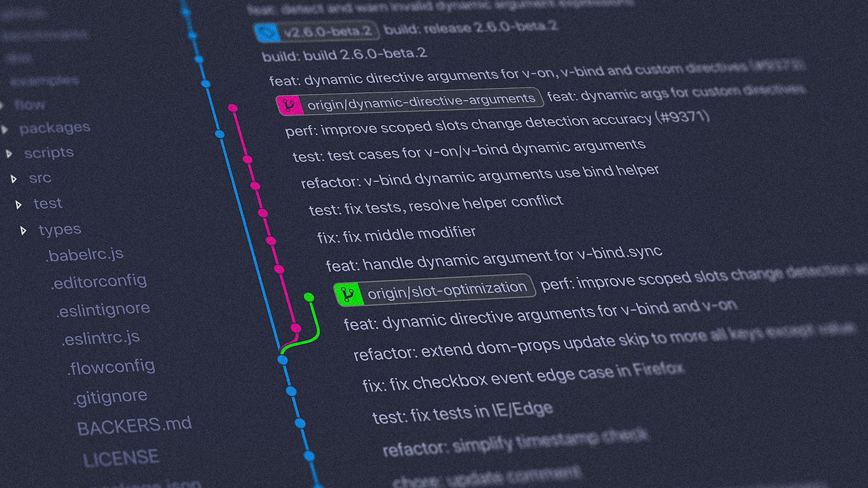Viewport: 868px width, 488px height.
Task: Select the topmost pink commit node
Action: pos(233,108)
